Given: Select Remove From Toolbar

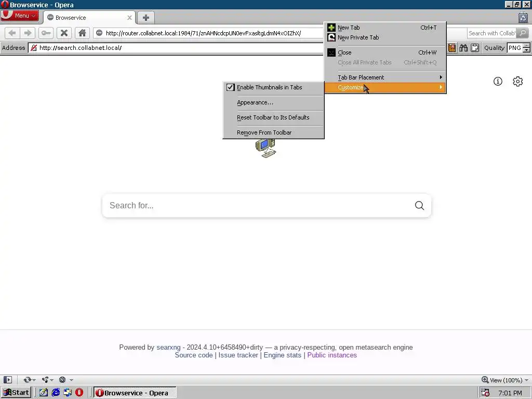Looking at the screenshot, I should pyautogui.click(x=273, y=132).
